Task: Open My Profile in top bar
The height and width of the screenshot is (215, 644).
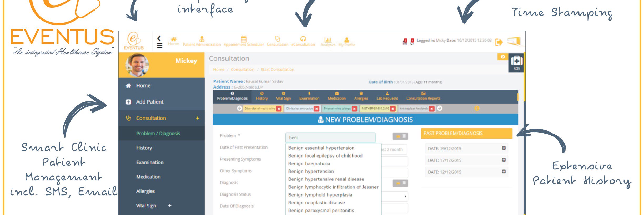Action: pos(346,42)
